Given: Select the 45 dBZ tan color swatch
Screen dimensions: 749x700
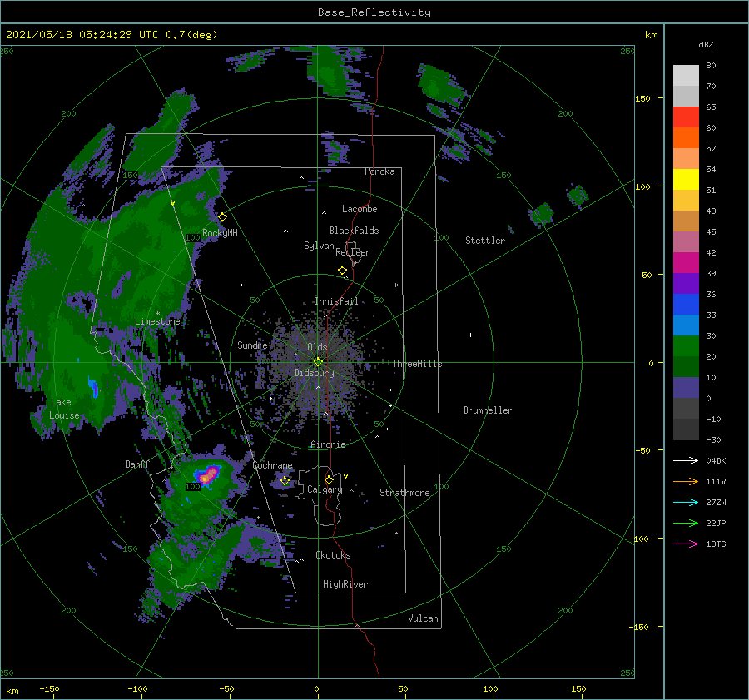Looking at the screenshot, I should (686, 221).
